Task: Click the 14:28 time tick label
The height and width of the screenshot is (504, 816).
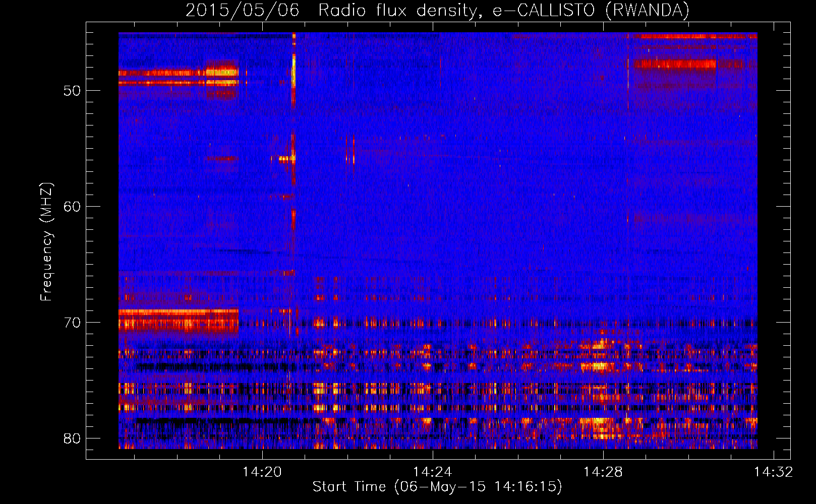Action: pos(603,472)
